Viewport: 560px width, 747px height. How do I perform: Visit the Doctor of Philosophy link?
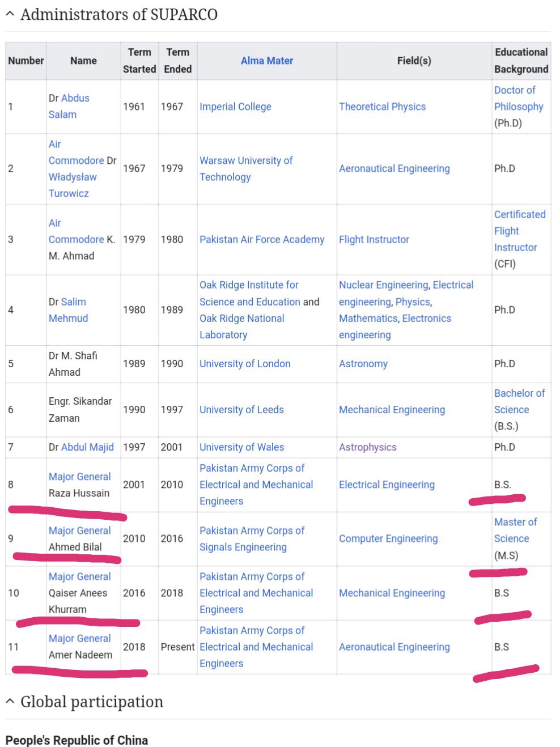click(519, 98)
